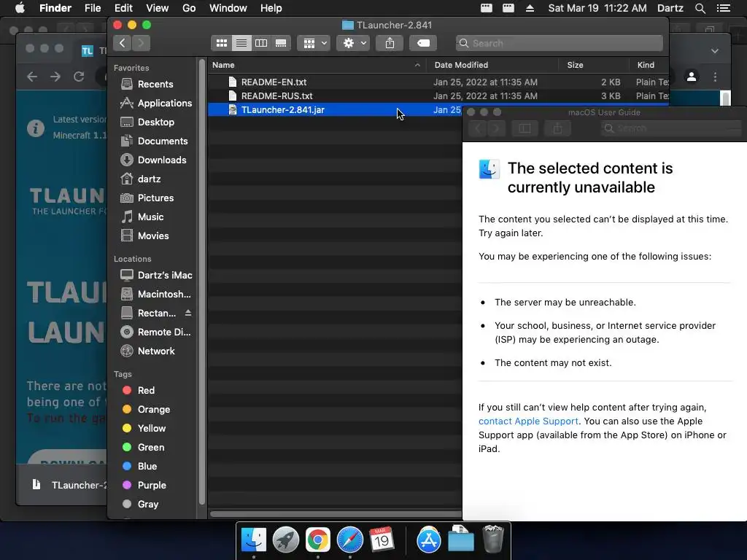Sort files by the Size column
Screen dimensions: 747x560
[594, 65]
